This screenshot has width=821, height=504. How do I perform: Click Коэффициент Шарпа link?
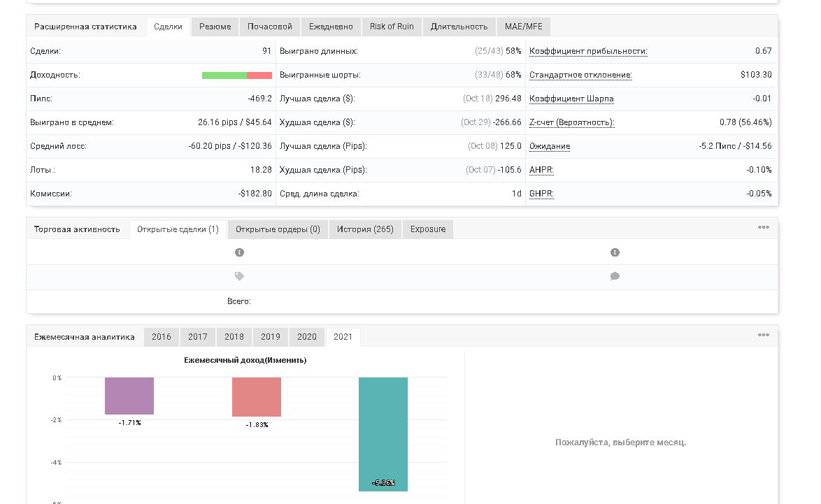[571, 99]
